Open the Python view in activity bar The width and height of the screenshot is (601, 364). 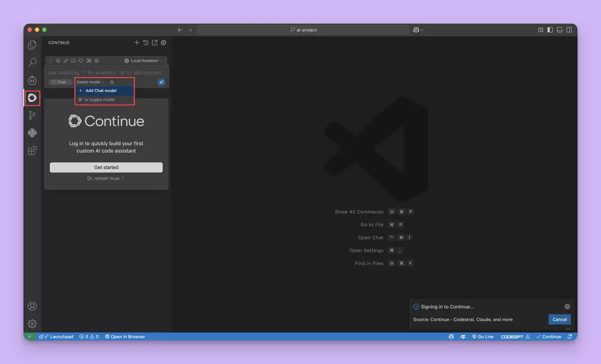(x=32, y=133)
